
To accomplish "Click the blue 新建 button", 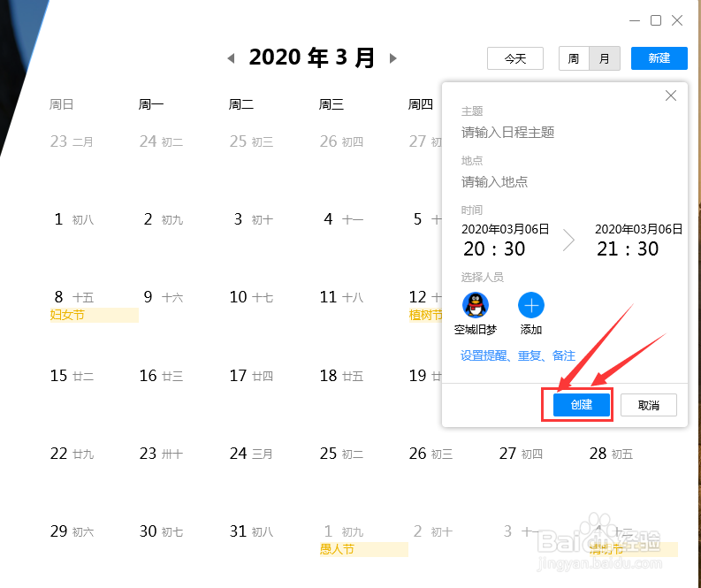I will tap(659, 58).
